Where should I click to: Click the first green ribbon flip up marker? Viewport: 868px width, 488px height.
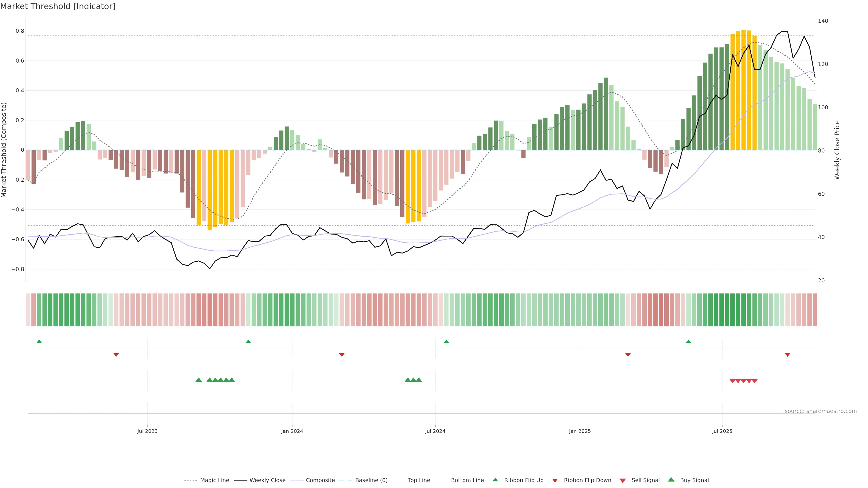(39, 342)
